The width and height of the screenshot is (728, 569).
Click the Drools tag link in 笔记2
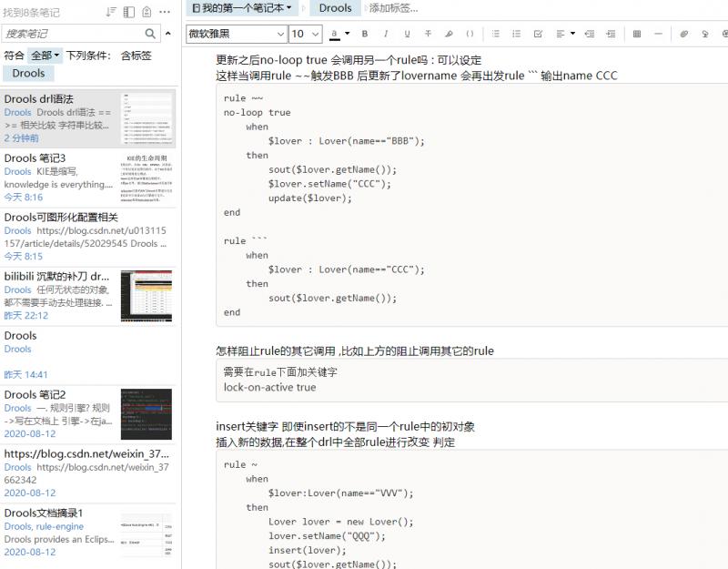17,408
